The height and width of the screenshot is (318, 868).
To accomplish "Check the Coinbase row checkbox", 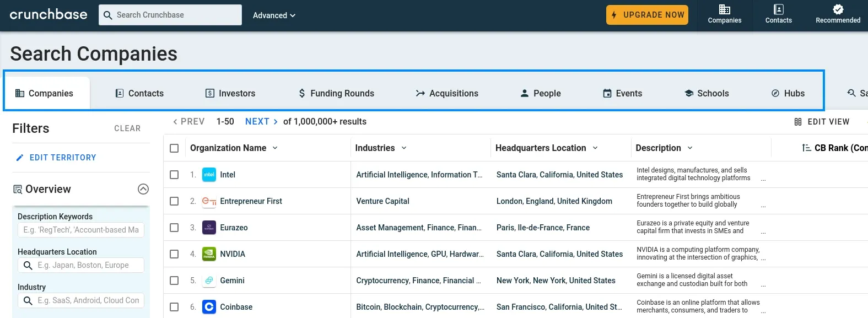I will (x=174, y=307).
